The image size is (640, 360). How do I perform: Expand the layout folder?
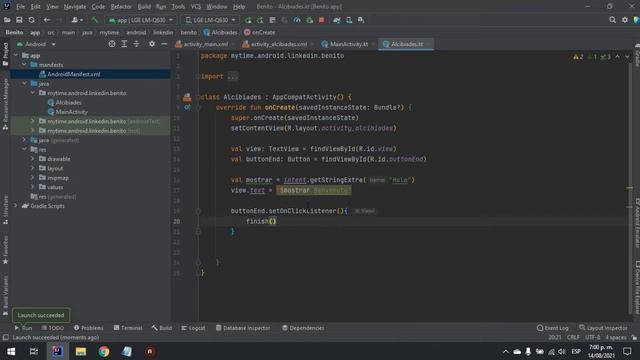[33, 168]
